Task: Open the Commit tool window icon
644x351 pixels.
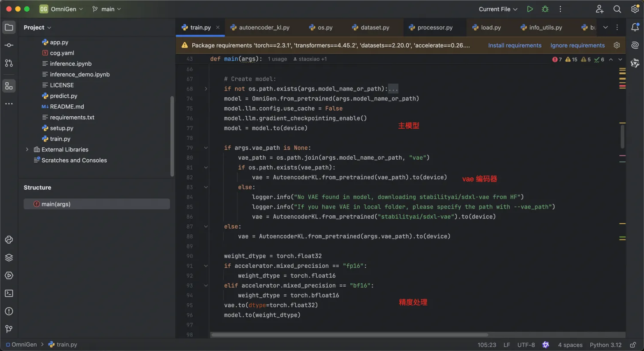Action: pos(9,45)
